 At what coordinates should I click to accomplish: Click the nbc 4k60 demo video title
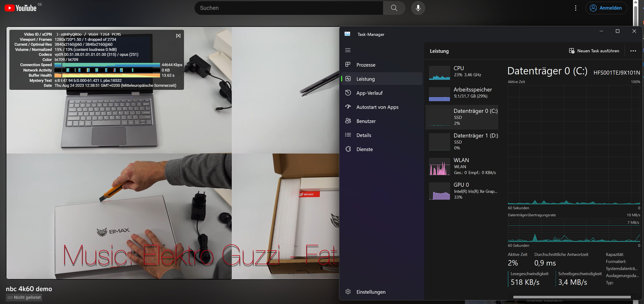(x=29, y=289)
